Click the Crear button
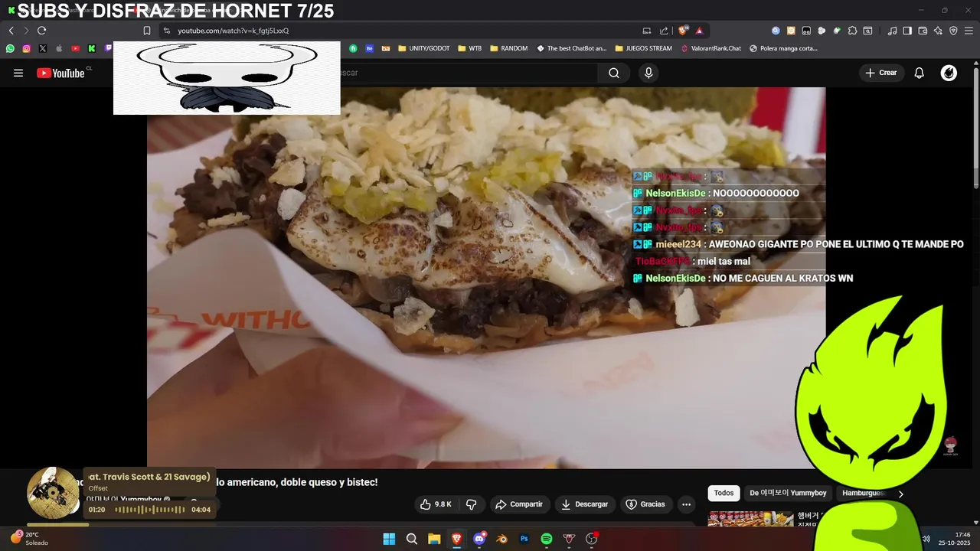 coord(880,73)
